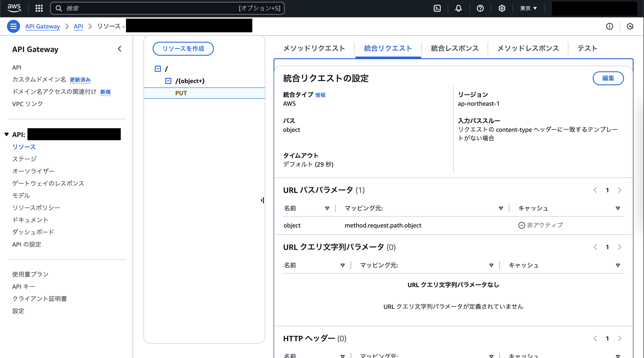The image size is (644, 358).
Task: Go to next page of HTTP headers
Action: click(619, 338)
